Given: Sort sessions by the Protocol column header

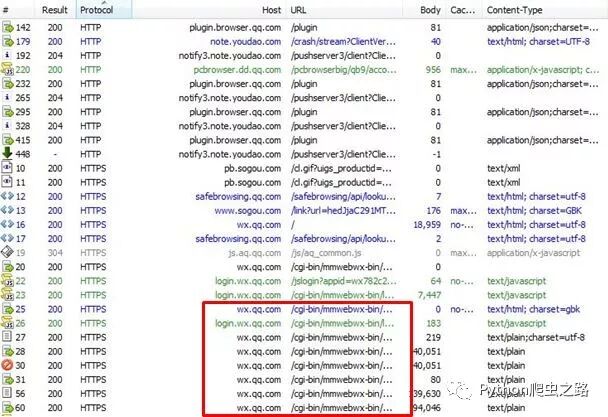Looking at the screenshot, I should (103, 10).
